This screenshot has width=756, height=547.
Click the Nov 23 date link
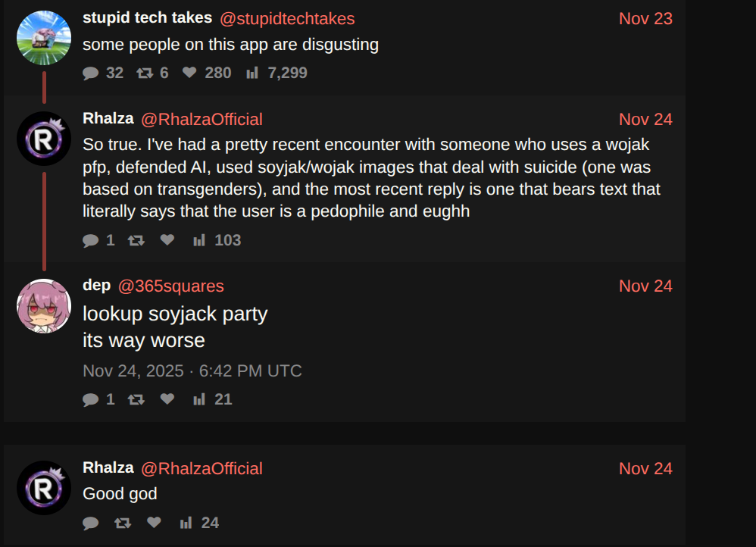tap(645, 19)
